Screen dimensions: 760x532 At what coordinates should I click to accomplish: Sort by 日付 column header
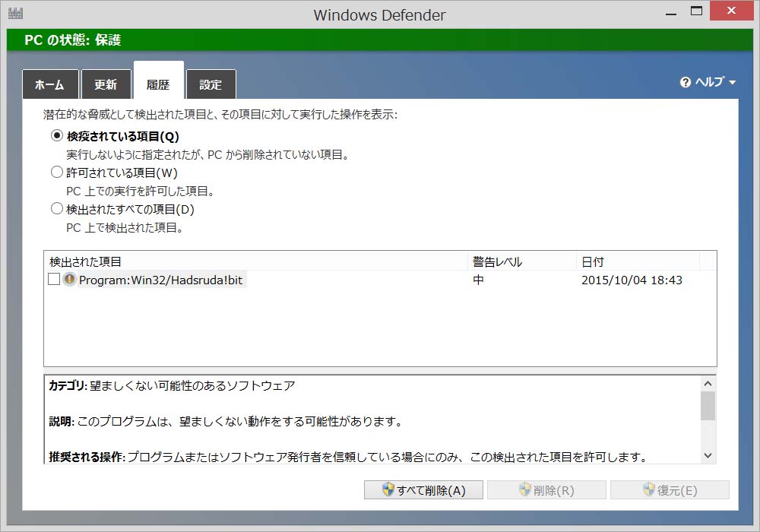click(x=638, y=261)
